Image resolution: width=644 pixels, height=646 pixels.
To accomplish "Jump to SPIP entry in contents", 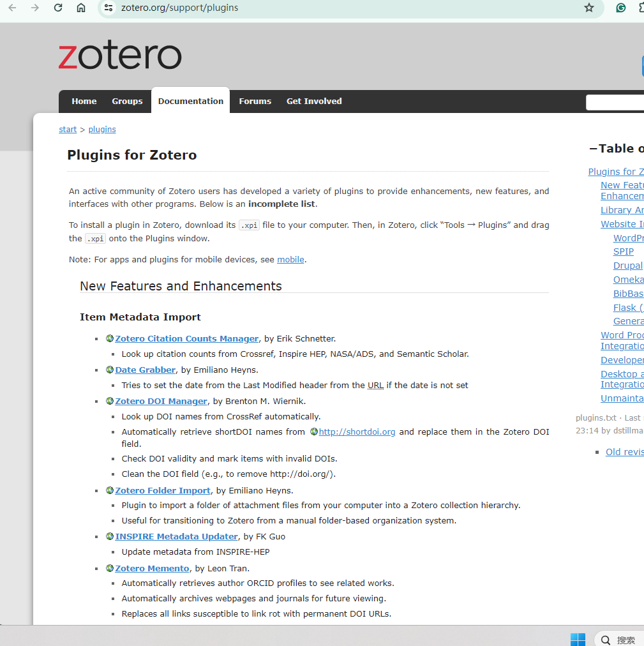I will pyautogui.click(x=624, y=252).
